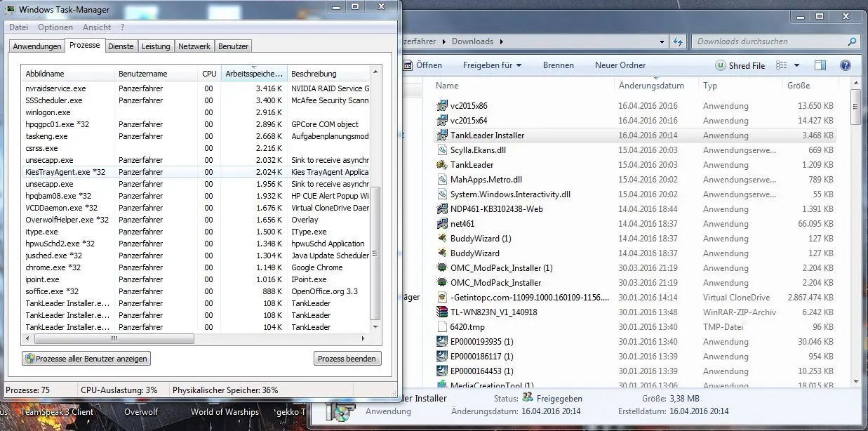
Task: Click the Shred File toolbar button
Action: pyautogui.click(x=740, y=65)
